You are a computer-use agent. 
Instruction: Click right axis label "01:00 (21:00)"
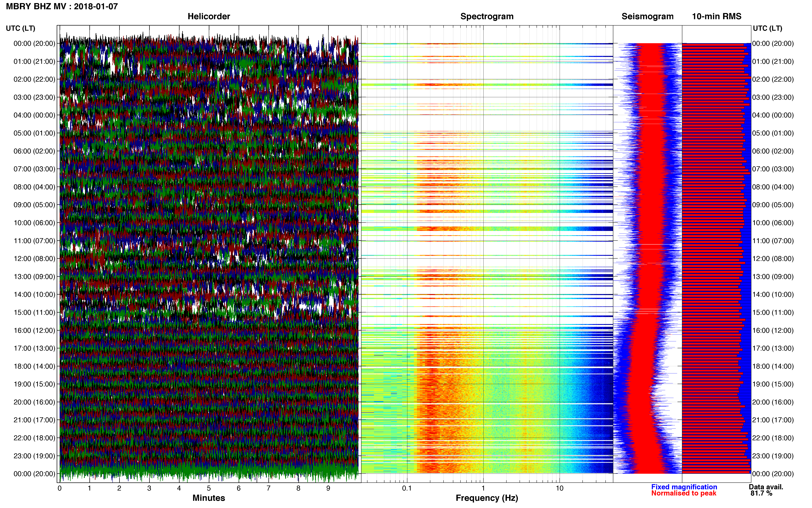pyautogui.click(x=773, y=62)
